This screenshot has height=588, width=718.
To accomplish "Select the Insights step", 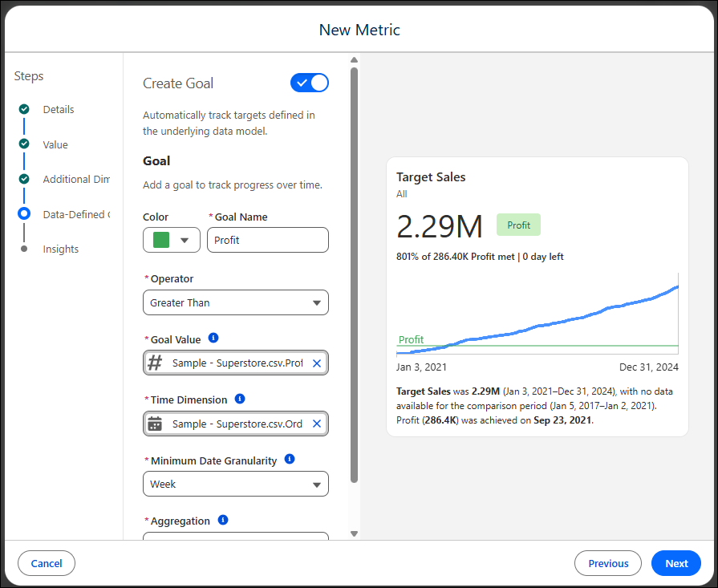I will pyautogui.click(x=60, y=249).
